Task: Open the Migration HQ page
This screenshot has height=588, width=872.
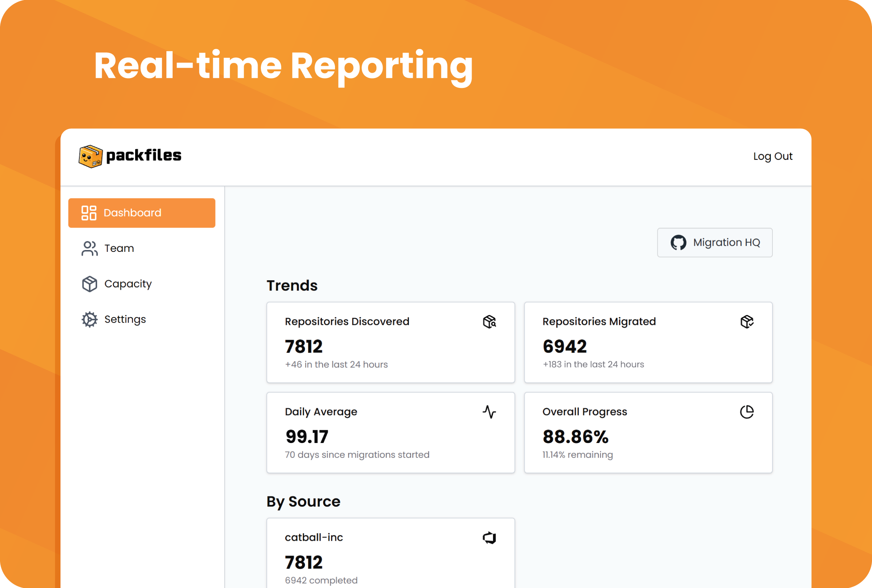Action: [714, 242]
